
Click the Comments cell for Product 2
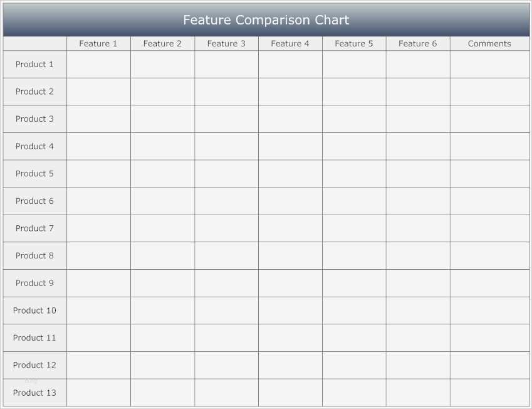489,92
